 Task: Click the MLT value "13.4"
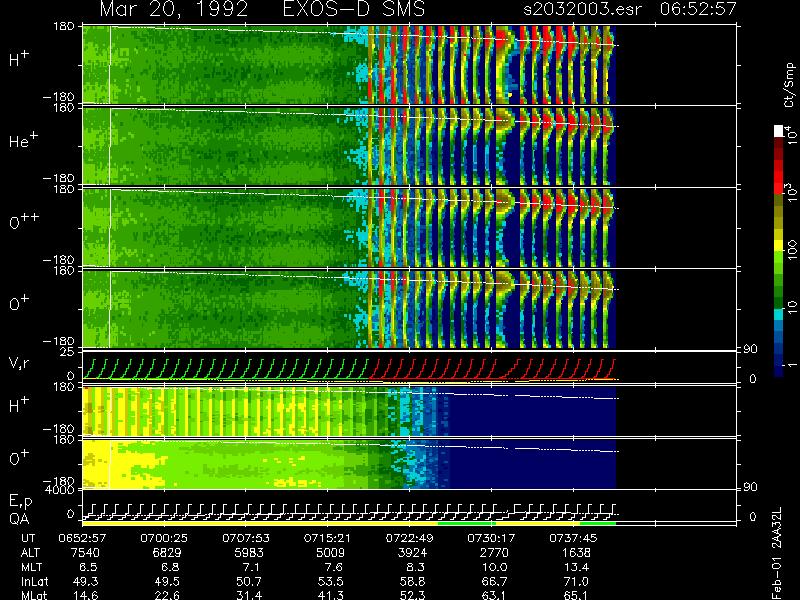click(576, 567)
